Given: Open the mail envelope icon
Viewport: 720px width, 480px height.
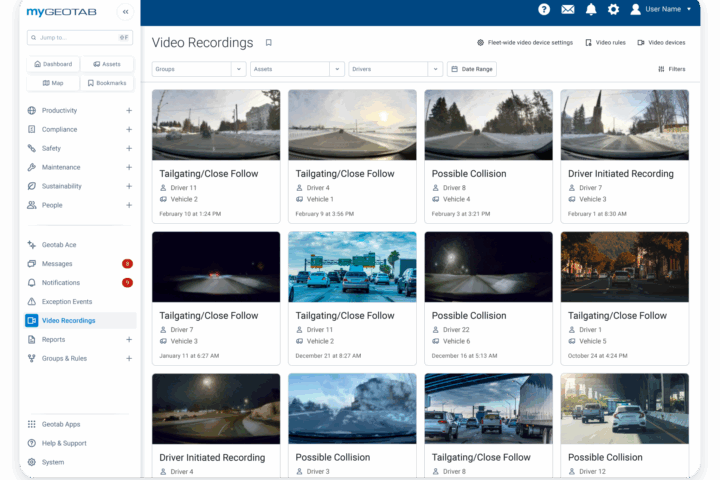Looking at the screenshot, I should 568,9.
